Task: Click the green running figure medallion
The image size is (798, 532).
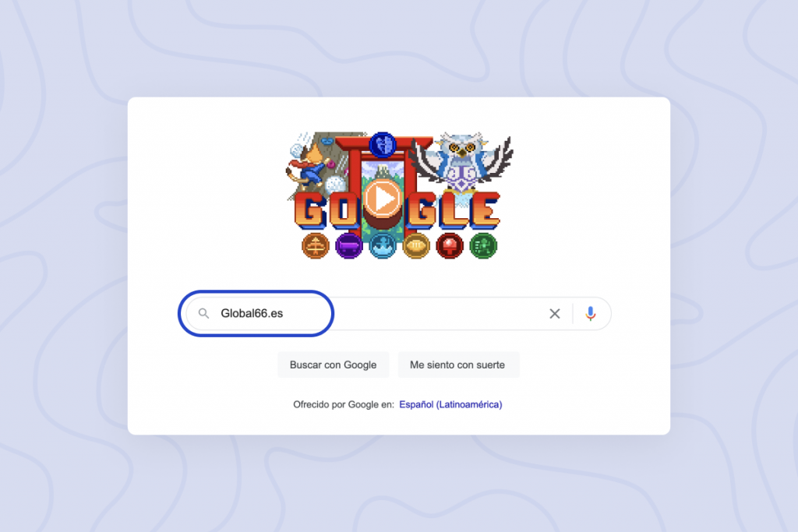Action: tap(483, 246)
